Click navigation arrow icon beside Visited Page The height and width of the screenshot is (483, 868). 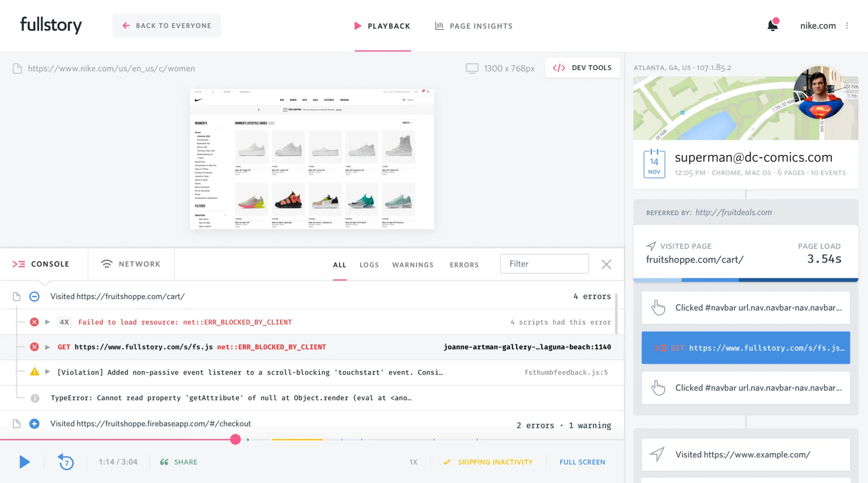pos(651,246)
